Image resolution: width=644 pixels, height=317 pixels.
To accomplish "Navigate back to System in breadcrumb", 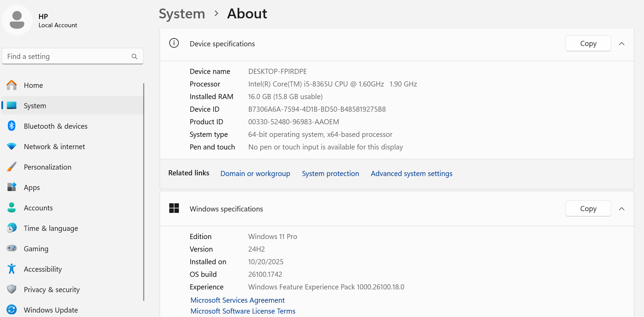I will coord(182,14).
